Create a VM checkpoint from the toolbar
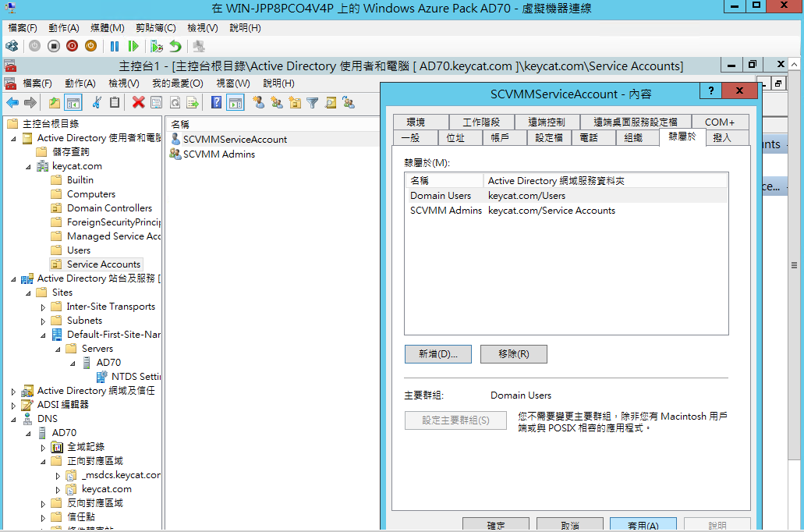Viewport: 804px width, 532px height. pos(157,46)
